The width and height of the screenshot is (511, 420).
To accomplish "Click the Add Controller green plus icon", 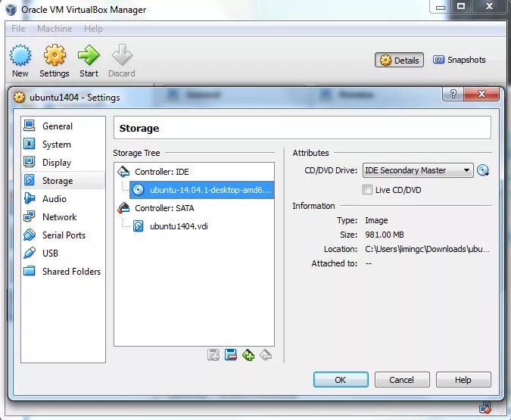I will tap(248, 355).
